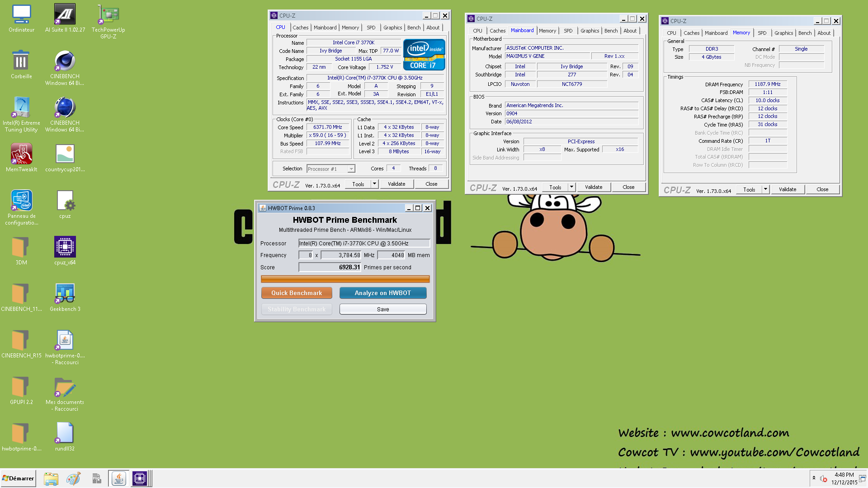Click Analyze on HWBOT button
This screenshot has height=488, width=868.
pos(383,293)
